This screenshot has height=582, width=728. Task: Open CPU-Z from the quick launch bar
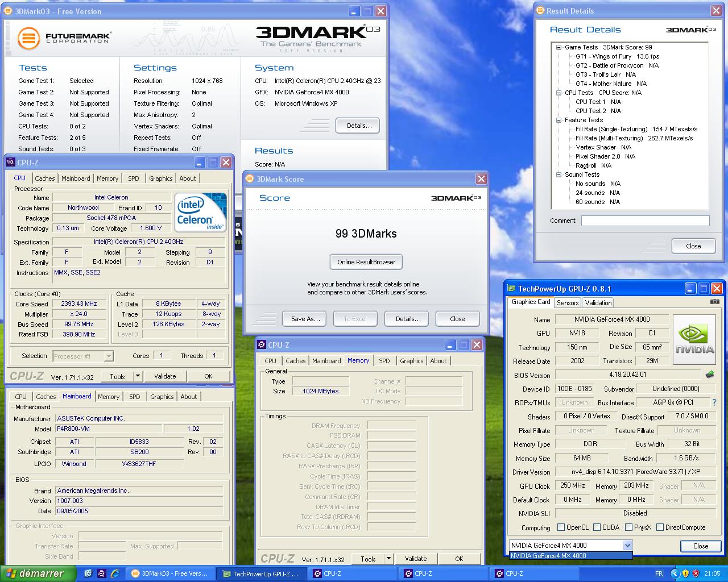click(102, 573)
